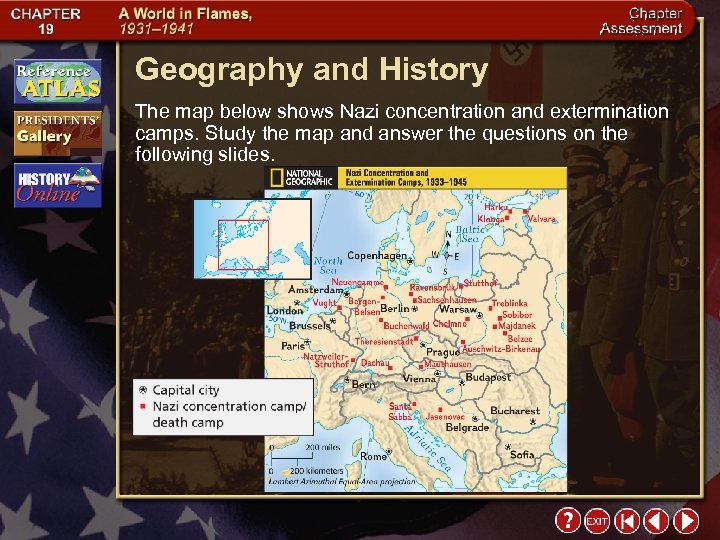720x540 pixels.
Task: Click the Neuengamme camp label
Action: [x=357, y=282]
